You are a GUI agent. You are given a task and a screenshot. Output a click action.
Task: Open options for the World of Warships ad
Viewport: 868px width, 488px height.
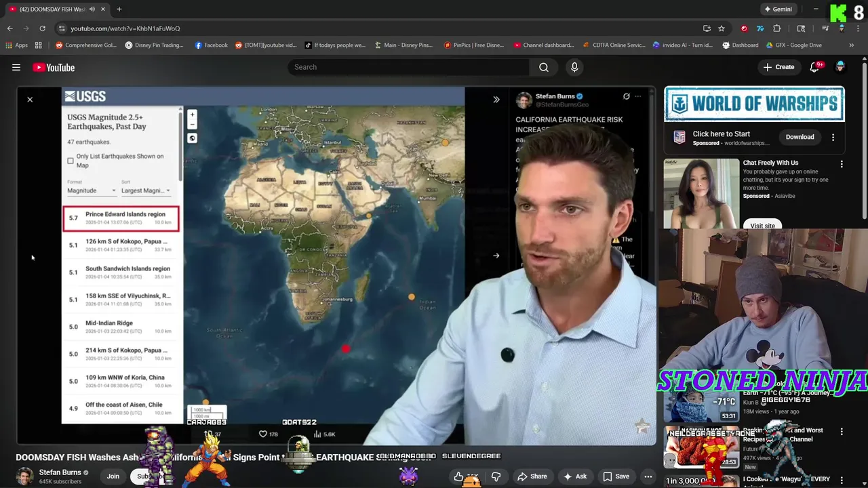(x=833, y=137)
